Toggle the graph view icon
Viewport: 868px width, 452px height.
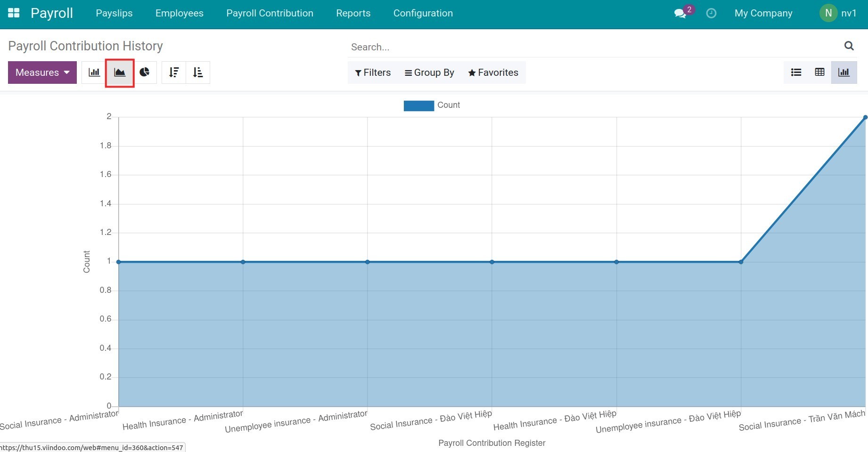tap(844, 72)
